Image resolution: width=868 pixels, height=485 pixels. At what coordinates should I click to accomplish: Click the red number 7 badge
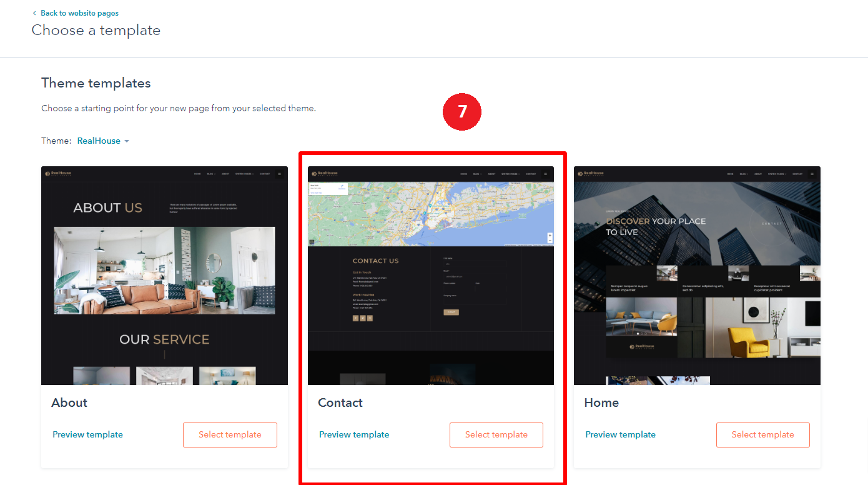(462, 111)
